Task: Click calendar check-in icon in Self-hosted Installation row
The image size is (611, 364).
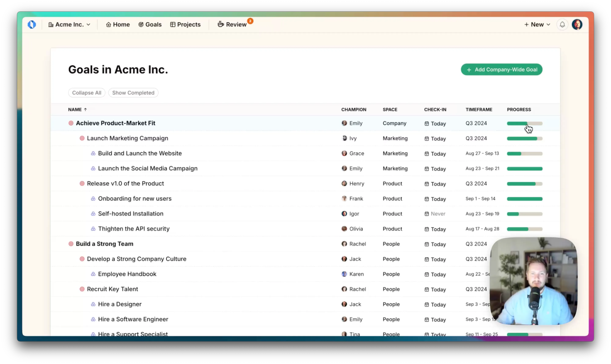Action: point(427,214)
